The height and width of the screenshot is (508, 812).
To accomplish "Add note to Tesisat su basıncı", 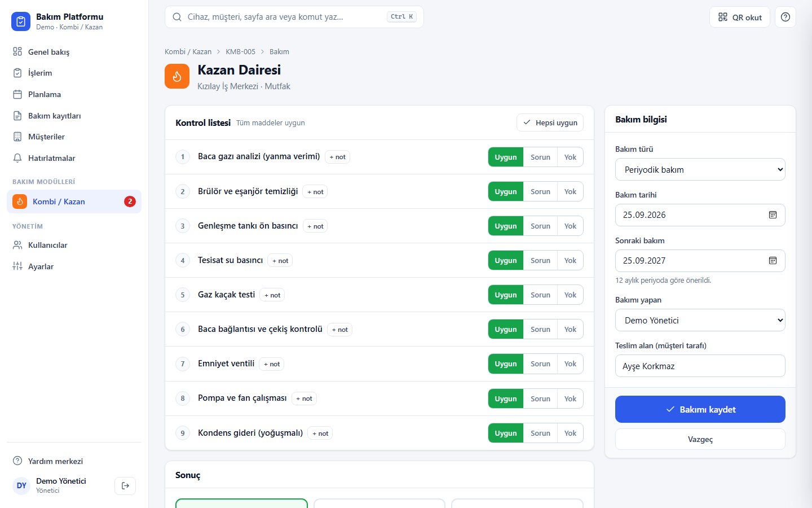I will click(280, 261).
